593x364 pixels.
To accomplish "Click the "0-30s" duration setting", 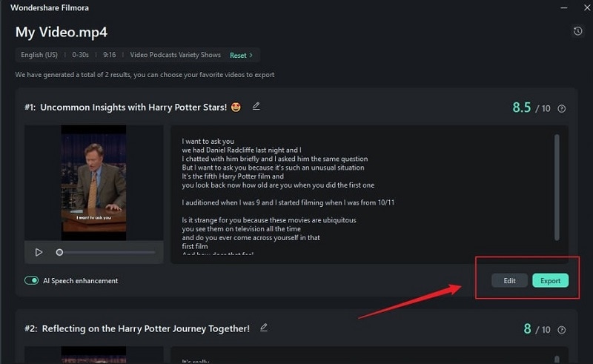I will 81,55.
